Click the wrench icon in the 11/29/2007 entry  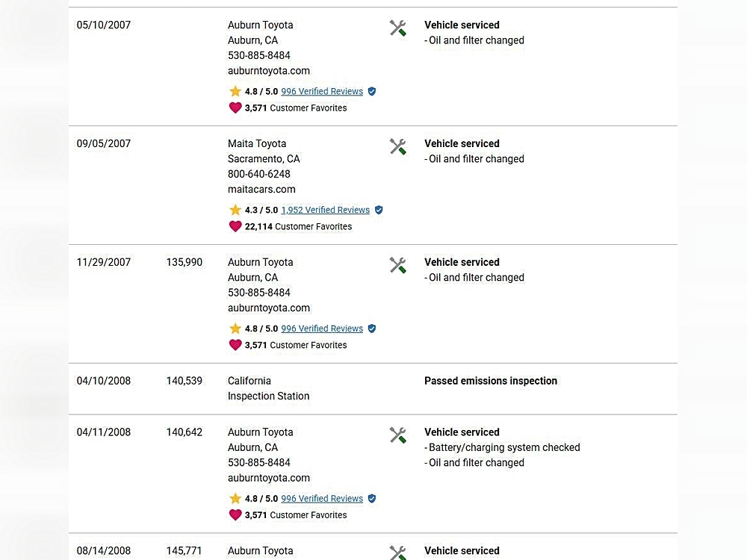click(x=397, y=266)
